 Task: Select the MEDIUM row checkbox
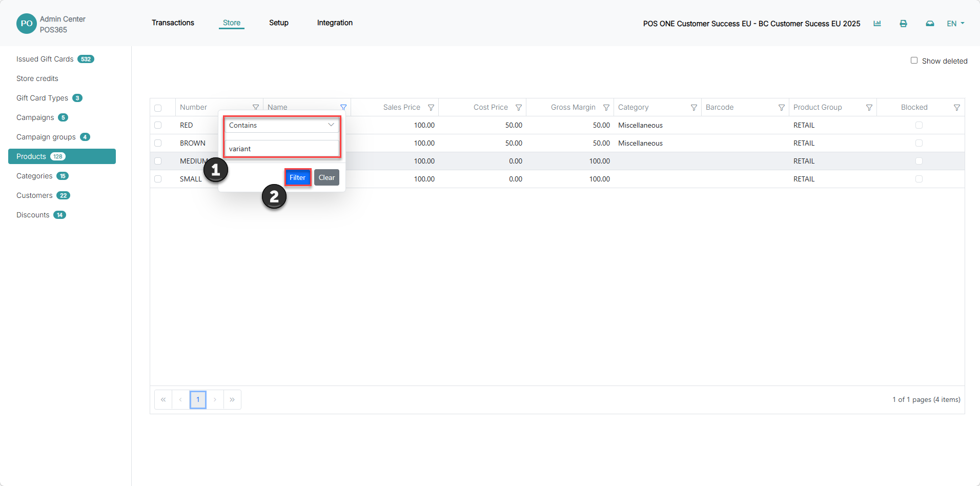pos(158,161)
